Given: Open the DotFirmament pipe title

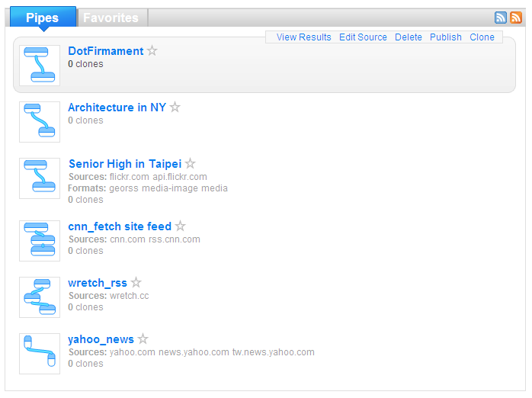Looking at the screenshot, I should click(x=106, y=51).
